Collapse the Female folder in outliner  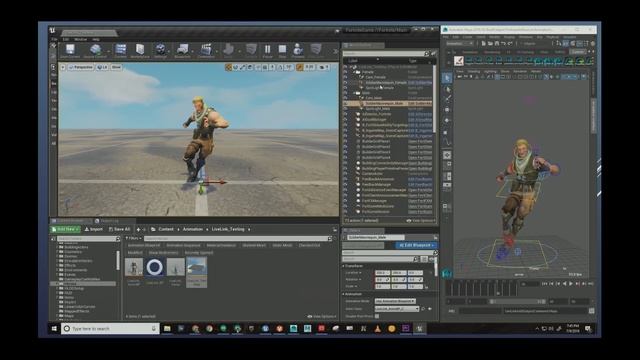click(x=354, y=72)
